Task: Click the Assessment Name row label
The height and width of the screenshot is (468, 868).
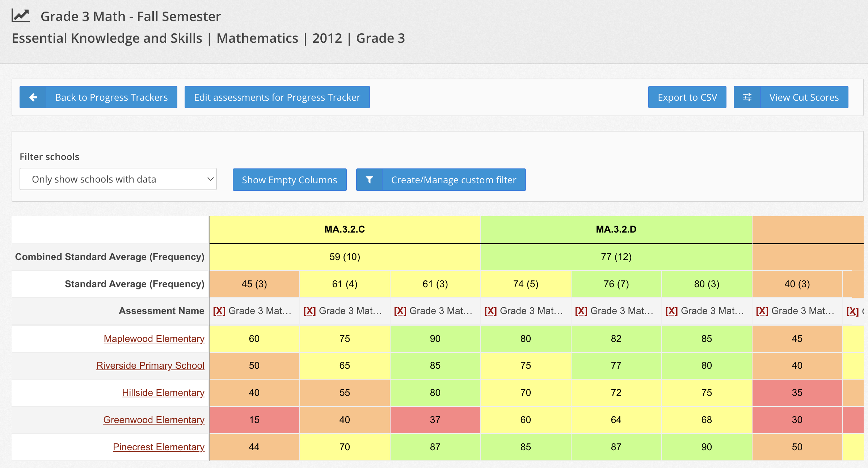Action: 162,311
